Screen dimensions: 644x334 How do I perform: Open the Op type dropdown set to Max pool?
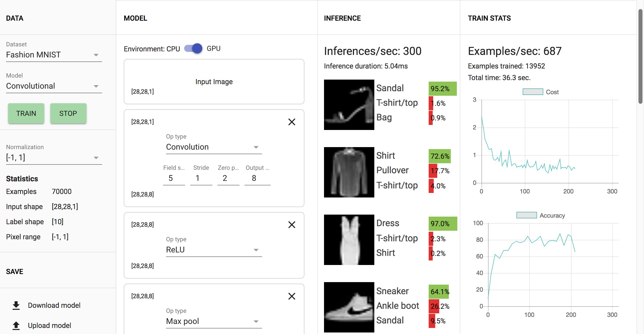pyautogui.click(x=214, y=321)
